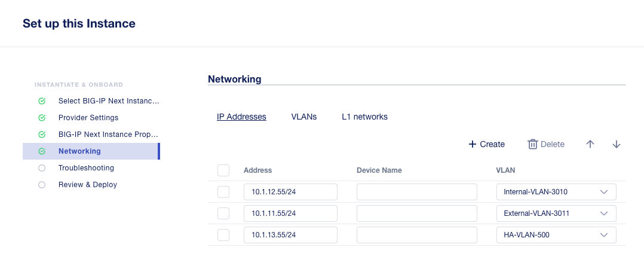The height and width of the screenshot is (278, 644).
Task: Click the Device Name column header
Action: [379, 170]
